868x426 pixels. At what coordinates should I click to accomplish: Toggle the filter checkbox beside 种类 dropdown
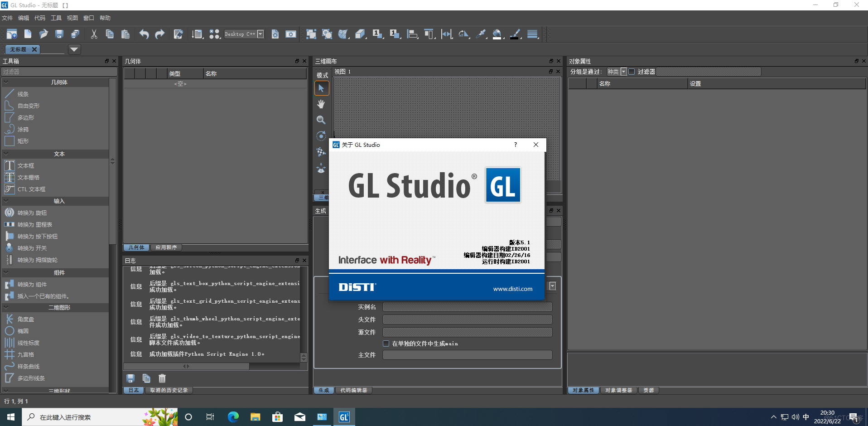coord(632,71)
